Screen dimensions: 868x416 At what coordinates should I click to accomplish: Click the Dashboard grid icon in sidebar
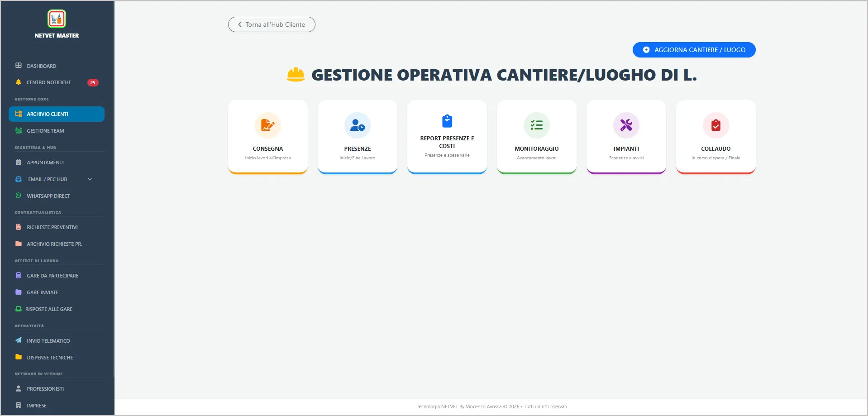pyautogui.click(x=19, y=66)
